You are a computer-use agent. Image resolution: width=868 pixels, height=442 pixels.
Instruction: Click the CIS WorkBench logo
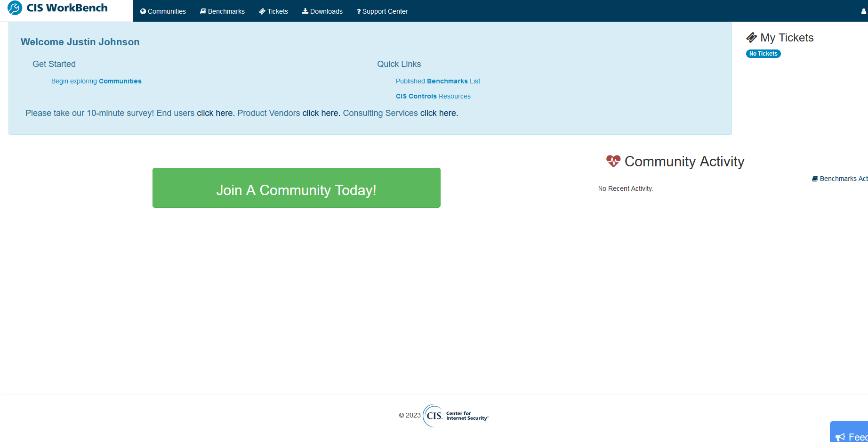[x=57, y=8]
